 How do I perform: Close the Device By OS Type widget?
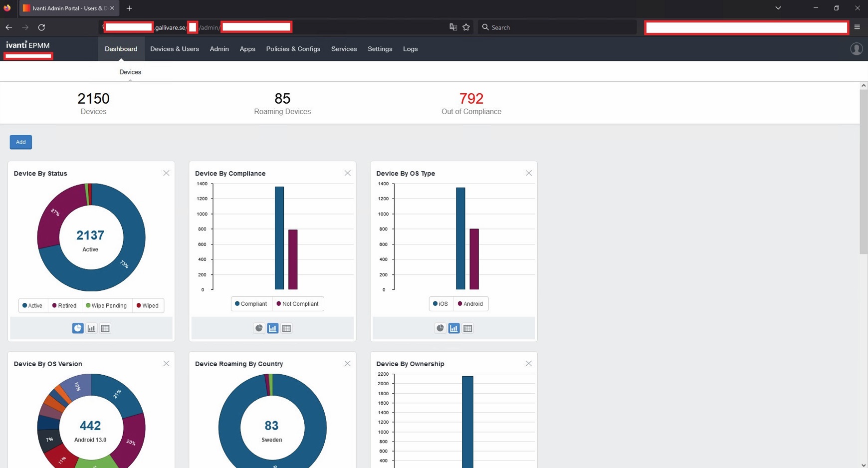click(528, 173)
